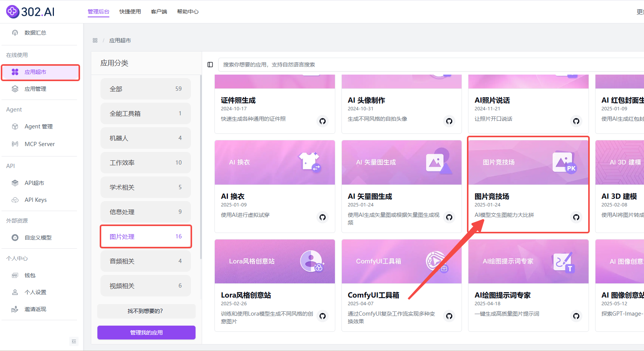Open the AI绘图提示词专家 banner thumbnail
The height and width of the screenshot is (351, 644).
[x=529, y=261]
